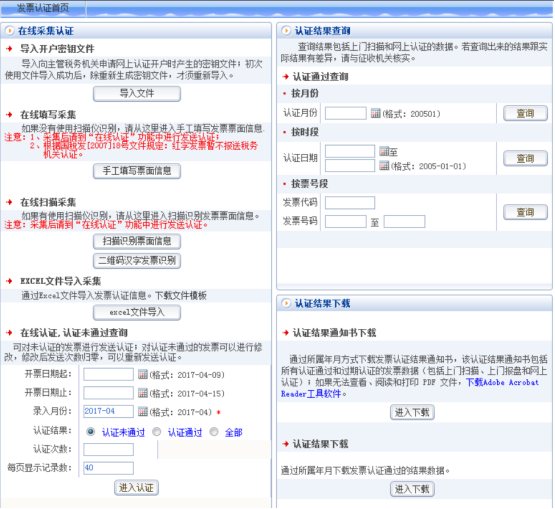The height and width of the screenshot is (509, 555).
Task: Click the excel文件导入 button
Action: (137, 313)
